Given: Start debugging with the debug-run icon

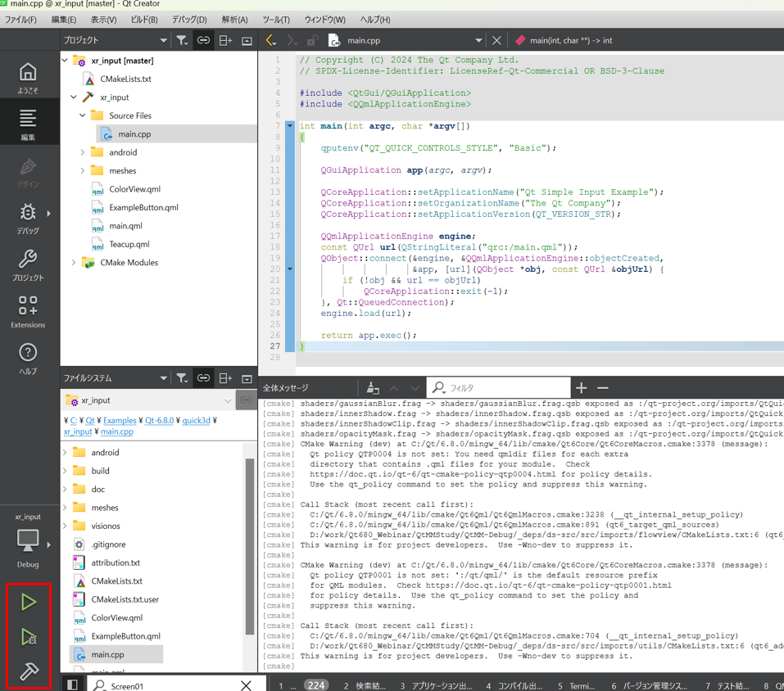Looking at the screenshot, I should coord(29,637).
